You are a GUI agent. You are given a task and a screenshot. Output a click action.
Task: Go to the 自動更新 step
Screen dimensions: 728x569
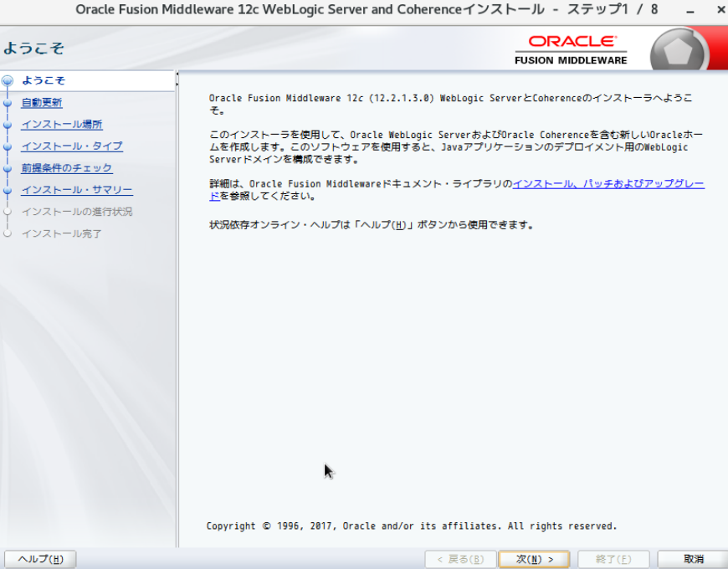pyautogui.click(x=42, y=103)
